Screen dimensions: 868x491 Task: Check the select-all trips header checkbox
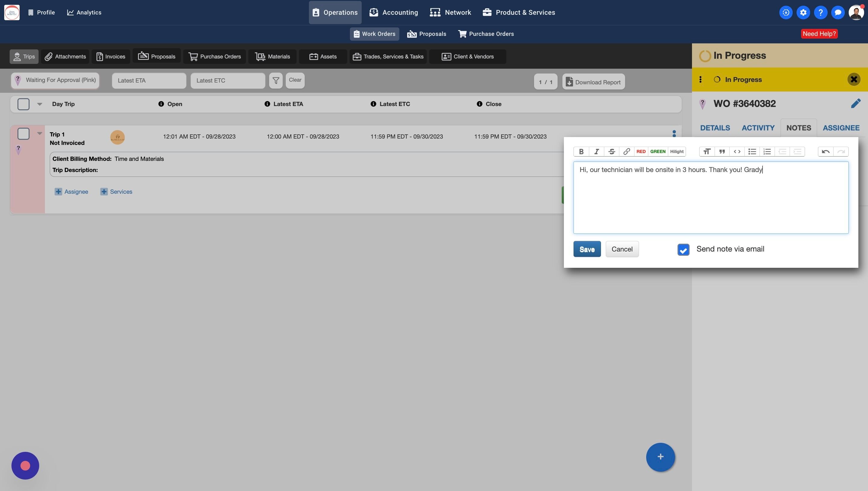pos(23,104)
